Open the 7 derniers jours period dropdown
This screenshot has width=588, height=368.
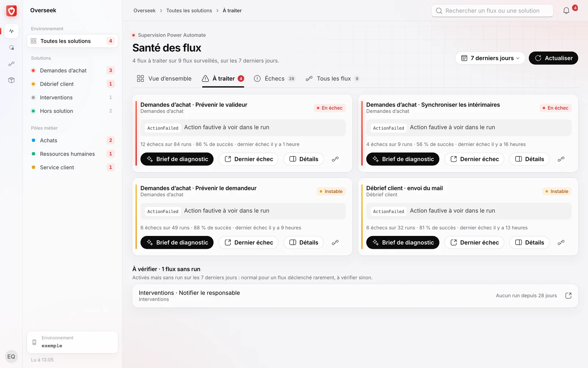pos(490,58)
